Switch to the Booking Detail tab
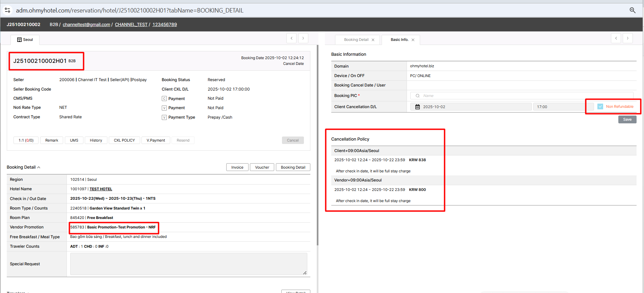This screenshot has width=644, height=293. point(356,40)
